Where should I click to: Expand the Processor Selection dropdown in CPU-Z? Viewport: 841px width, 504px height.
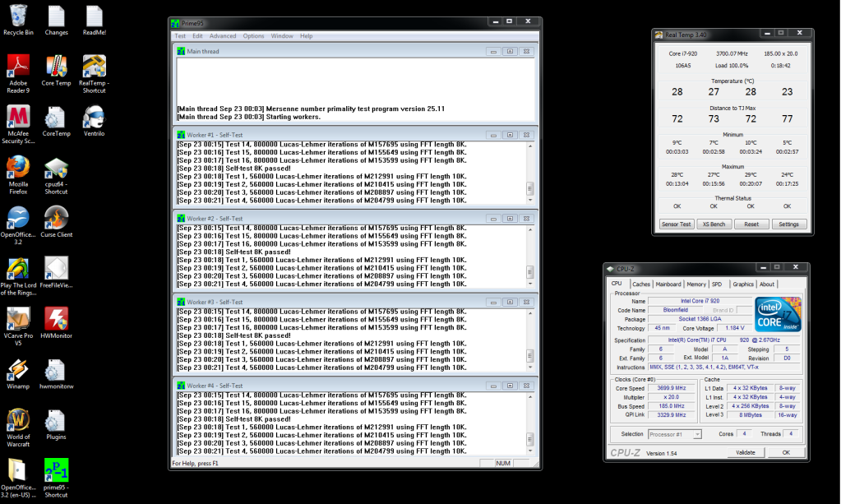[x=697, y=434]
